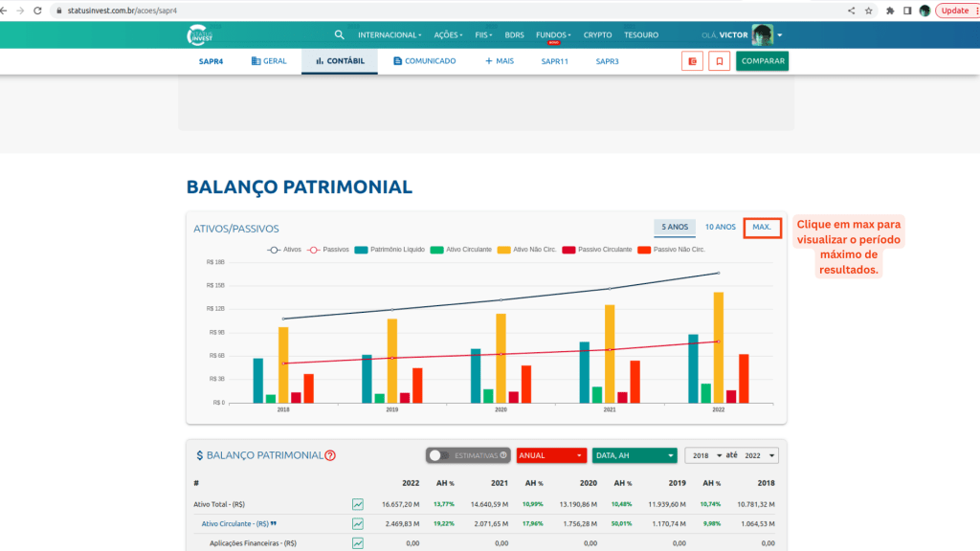Image resolution: width=980 pixels, height=551 pixels.
Task: Open chart icon for Ativo Total row
Action: pyautogui.click(x=358, y=504)
